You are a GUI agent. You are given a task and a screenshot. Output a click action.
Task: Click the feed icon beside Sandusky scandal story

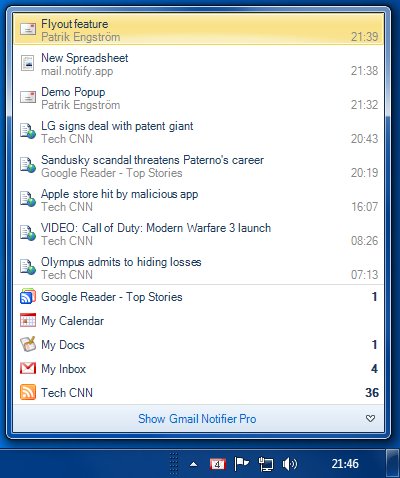[28, 165]
